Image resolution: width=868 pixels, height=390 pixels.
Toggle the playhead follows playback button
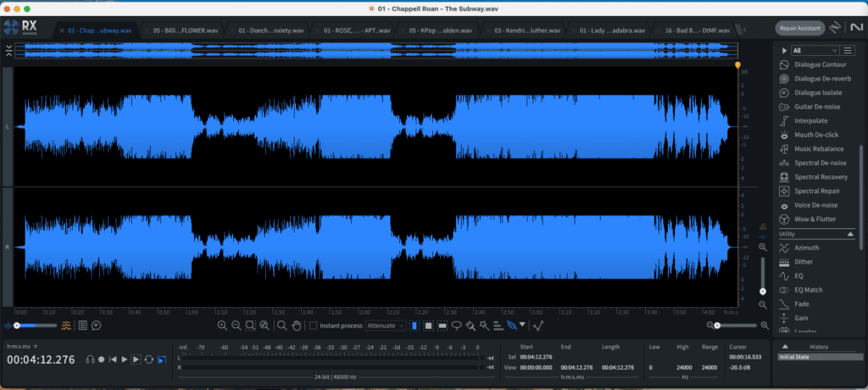[162, 359]
